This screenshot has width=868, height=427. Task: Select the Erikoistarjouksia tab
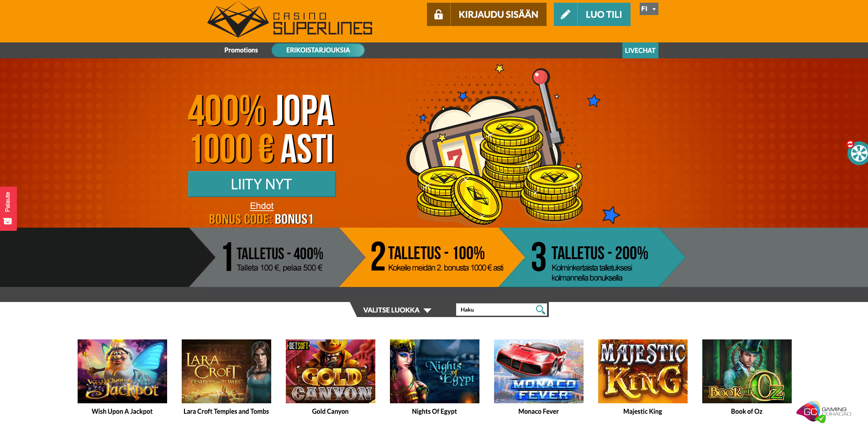pos(318,50)
